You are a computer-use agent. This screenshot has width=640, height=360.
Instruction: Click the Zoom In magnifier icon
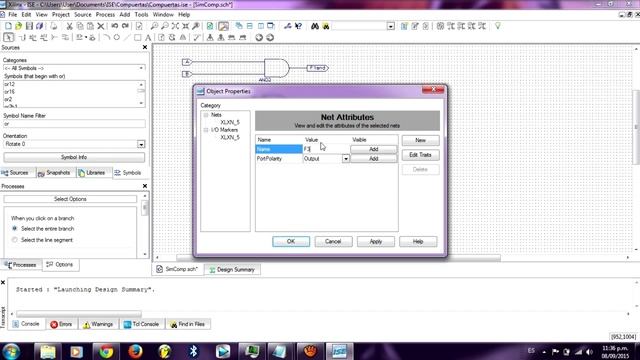click(154, 26)
